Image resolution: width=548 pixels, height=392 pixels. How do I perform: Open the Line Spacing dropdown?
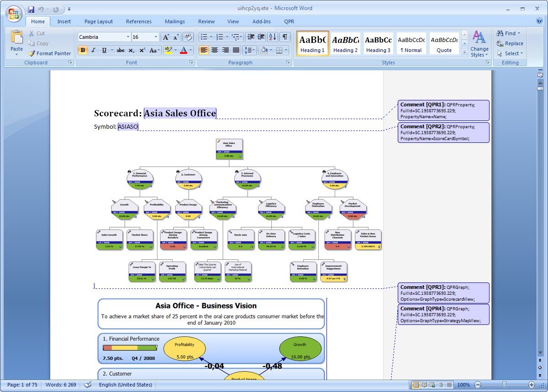[x=249, y=50]
